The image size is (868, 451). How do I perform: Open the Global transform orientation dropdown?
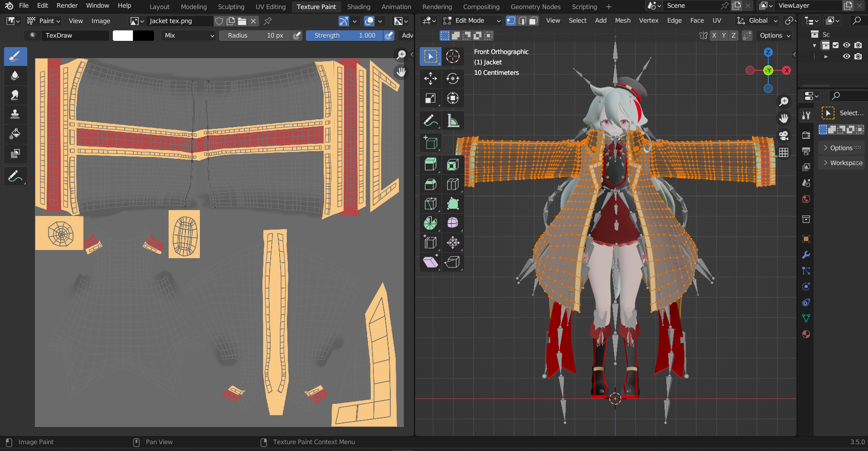click(x=757, y=21)
